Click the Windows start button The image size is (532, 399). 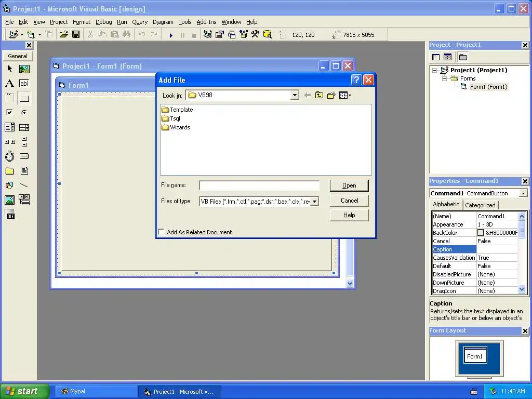[x=24, y=391]
